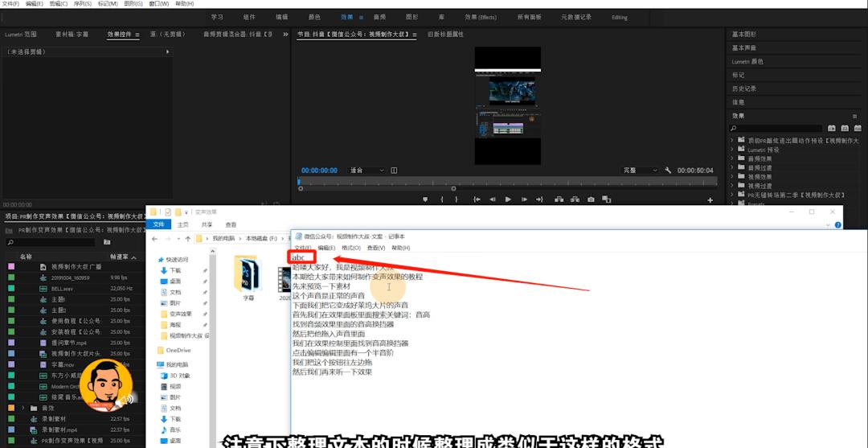Image resolution: width=868 pixels, height=448 pixels.
Task: Open the comparison view icon
Action: 606,199
